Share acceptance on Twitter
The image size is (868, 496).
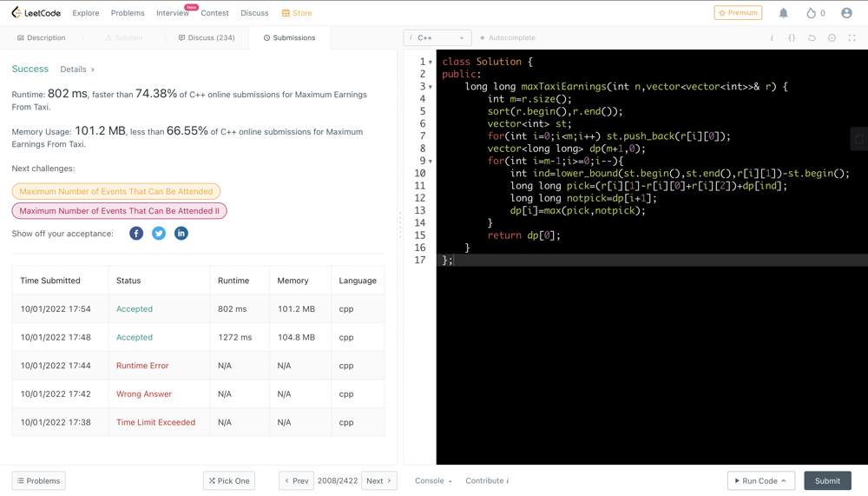[x=159, y=234]
